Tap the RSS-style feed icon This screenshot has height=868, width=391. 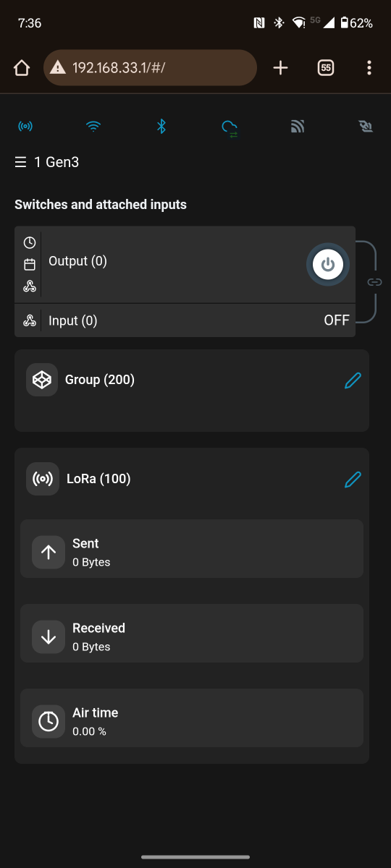click(x=298, y=127)
